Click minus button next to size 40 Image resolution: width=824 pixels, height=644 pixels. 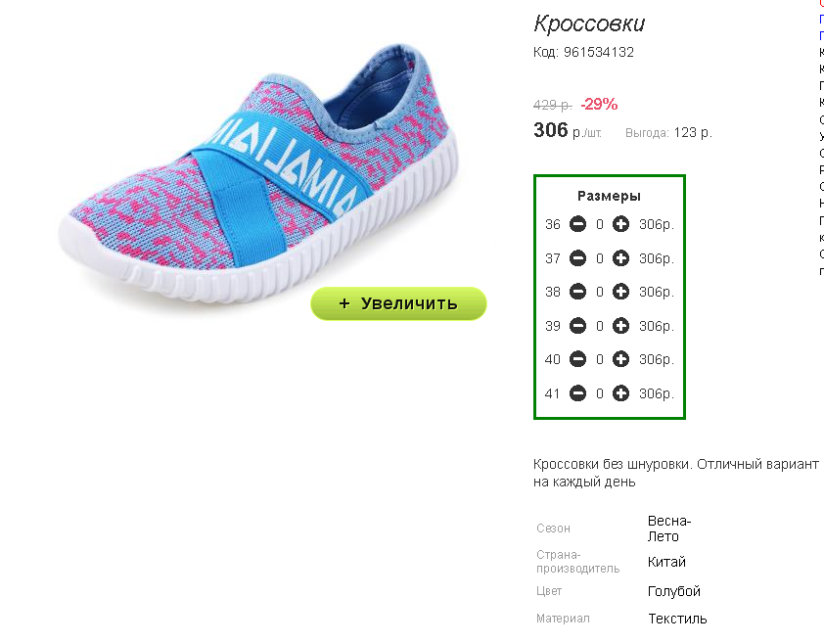577,359
